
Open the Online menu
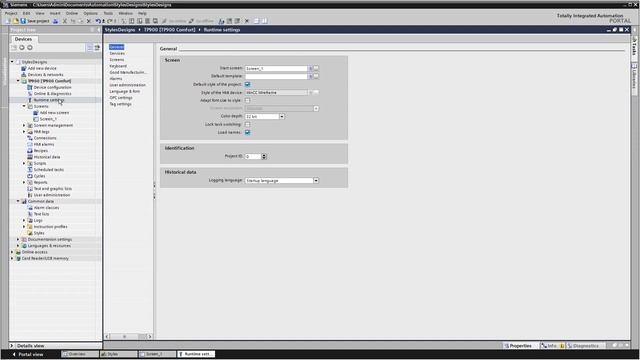(x=72, y=13)
